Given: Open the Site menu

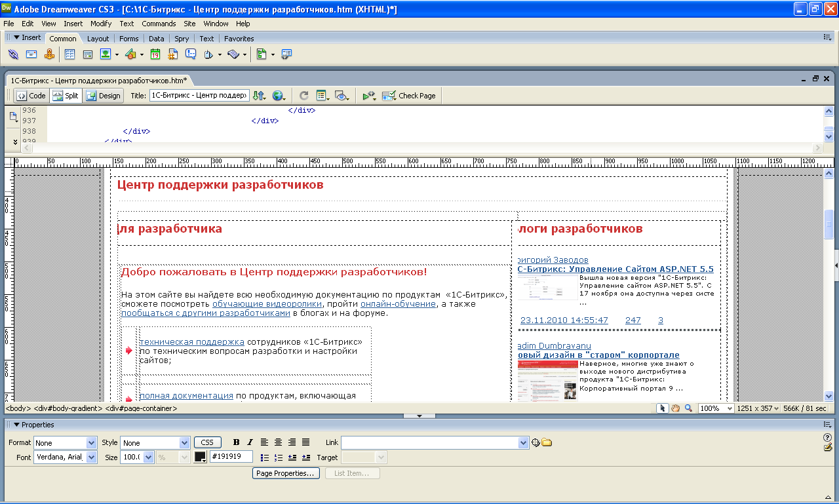Looking at the screenshot, I should (x=189, y=24).
